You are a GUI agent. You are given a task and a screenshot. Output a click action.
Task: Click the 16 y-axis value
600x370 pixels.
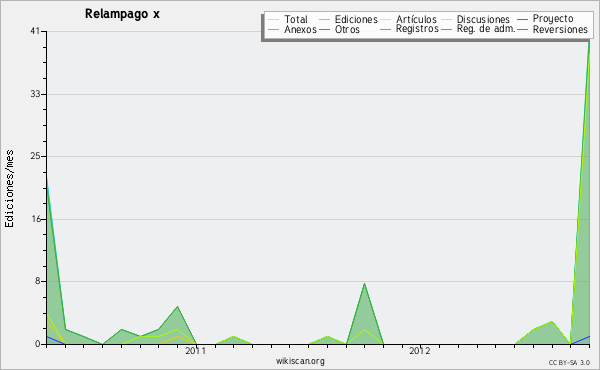click(35, 219)
